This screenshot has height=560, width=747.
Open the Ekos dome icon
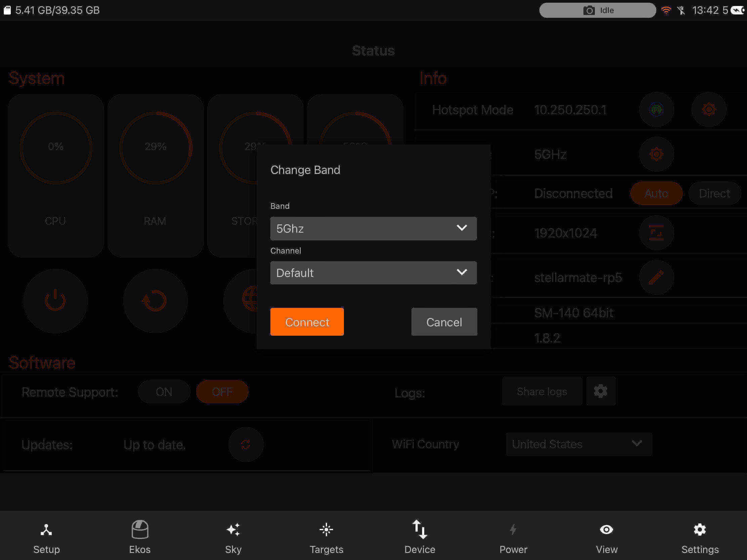[140, 529]
